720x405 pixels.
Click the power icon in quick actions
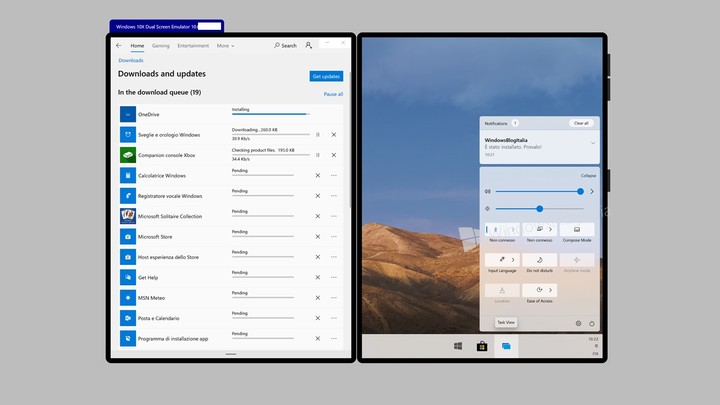592,323
